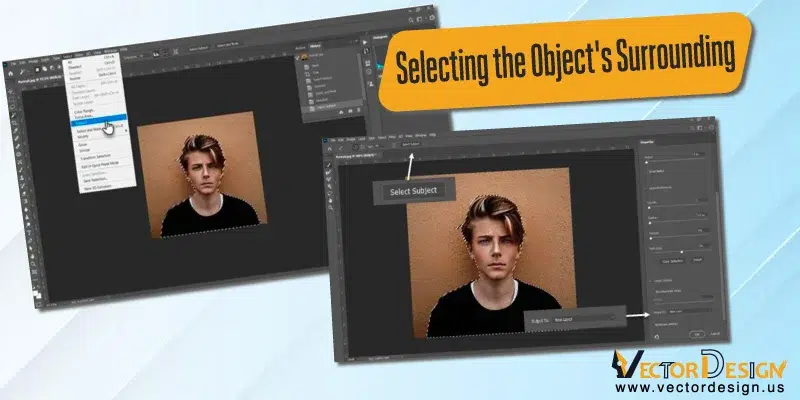Select the Crop tool in left window toolbar
This screenshot has width=800, height=400.
[14, 122]
